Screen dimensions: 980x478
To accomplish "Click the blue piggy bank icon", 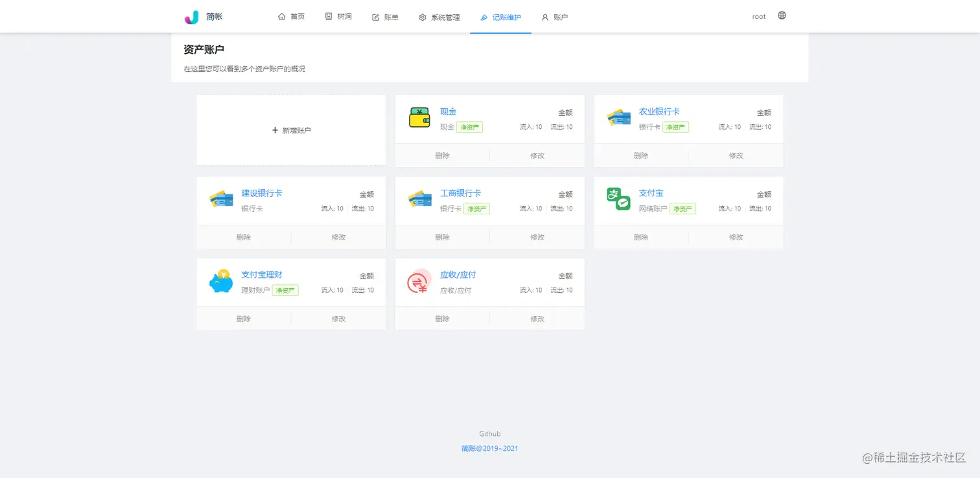I will coord(221,280).
